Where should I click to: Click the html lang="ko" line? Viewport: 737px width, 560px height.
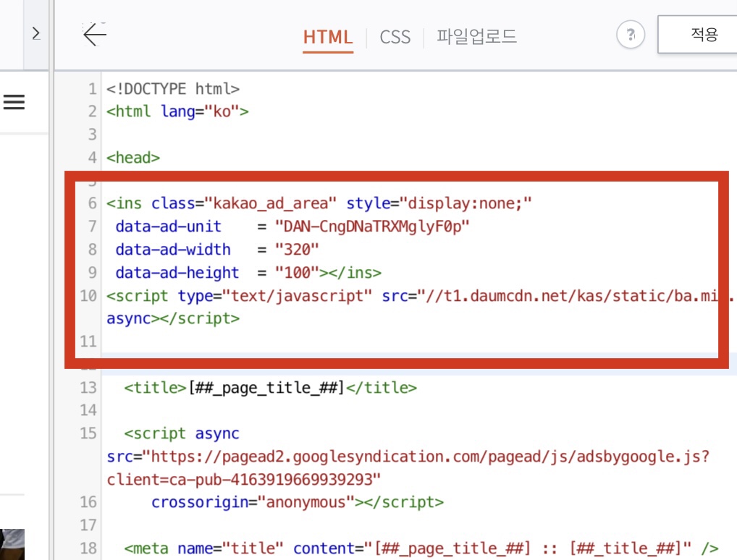[177, 111]
